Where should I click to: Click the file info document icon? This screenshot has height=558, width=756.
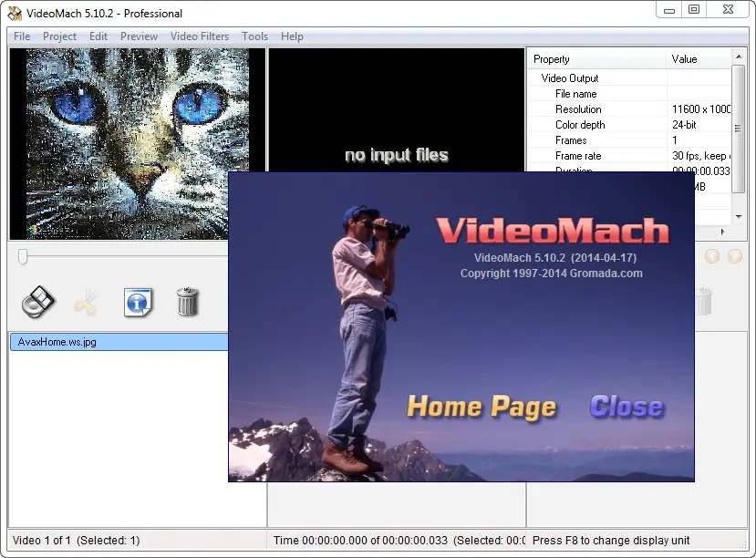(138, 303)
